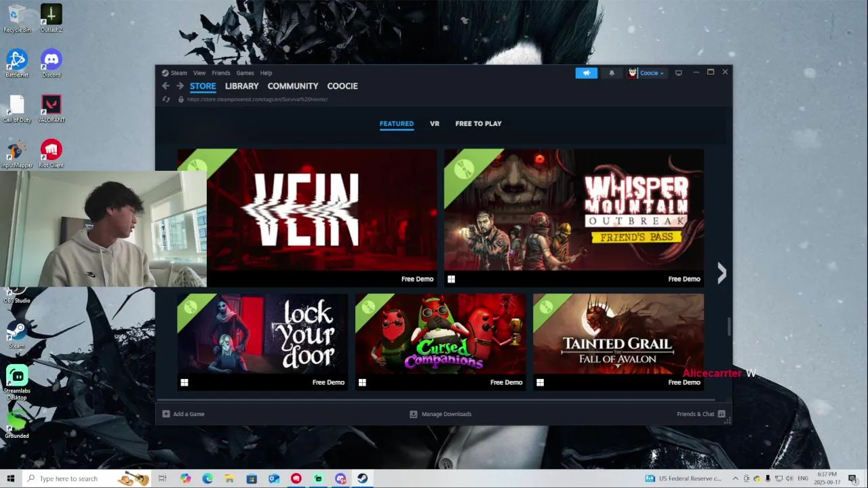The image size is (868, 488).
Task: Open the VEIN Free Demo banner
Action: pyautogui.click(x=307, y=218)
